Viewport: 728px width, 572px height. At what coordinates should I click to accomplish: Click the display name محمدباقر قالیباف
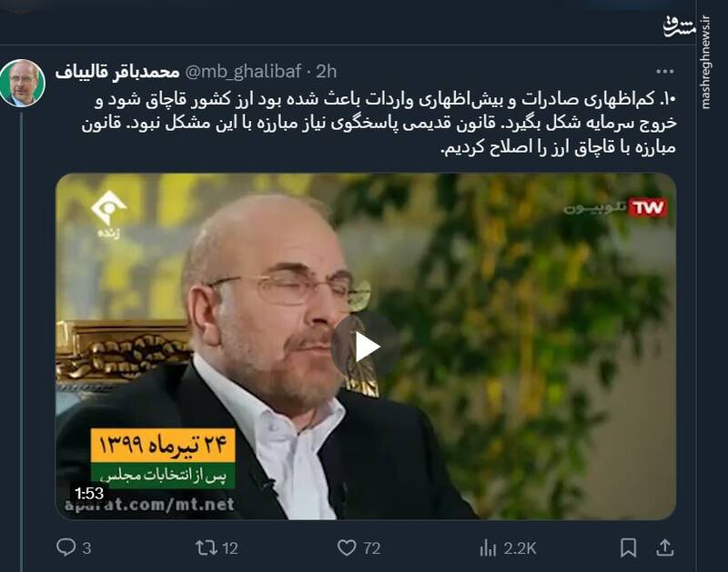[117, 72]
